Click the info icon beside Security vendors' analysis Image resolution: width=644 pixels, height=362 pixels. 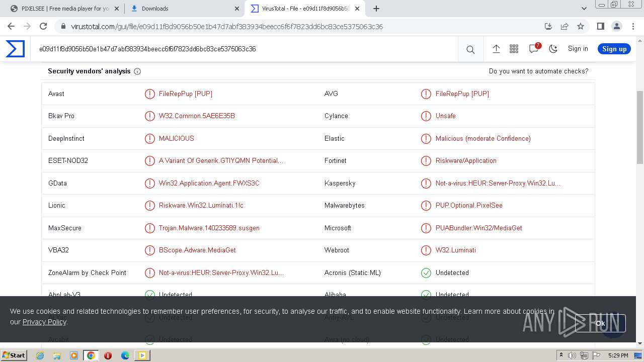(x=137, y=71)
